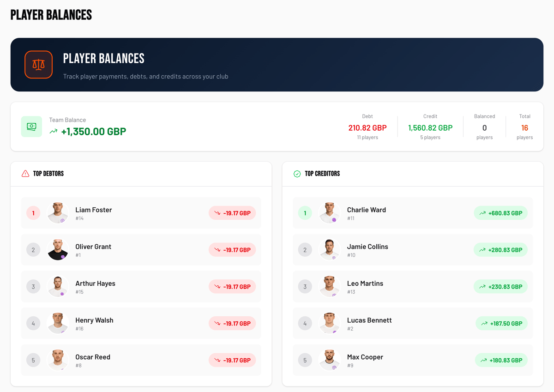This screenshot has width=554, height=392.
Task: Click the green check icon beside Top Creditors
Action: 297,174
